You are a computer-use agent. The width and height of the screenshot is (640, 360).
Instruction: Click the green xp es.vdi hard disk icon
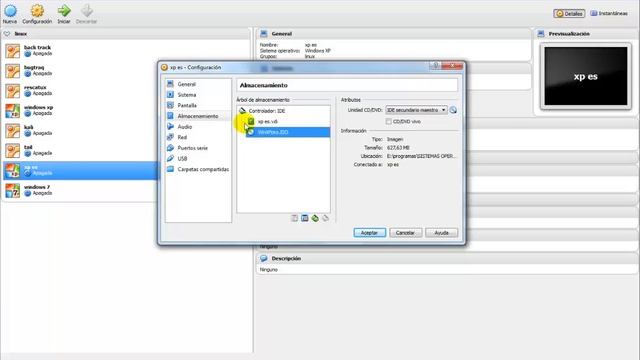pyautogui.click(x=251, y=121)
